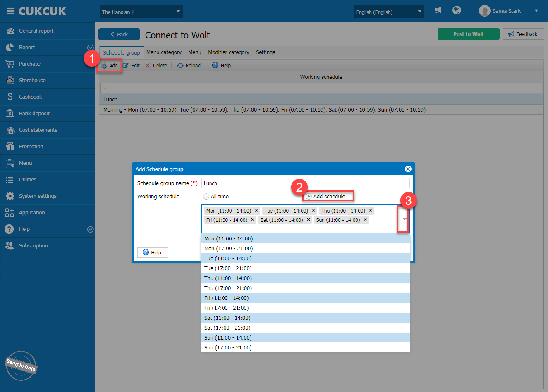Viewport: 548px width, 392px height.
Task: Switch to the Modifier category tab
Action: (228, 52)
